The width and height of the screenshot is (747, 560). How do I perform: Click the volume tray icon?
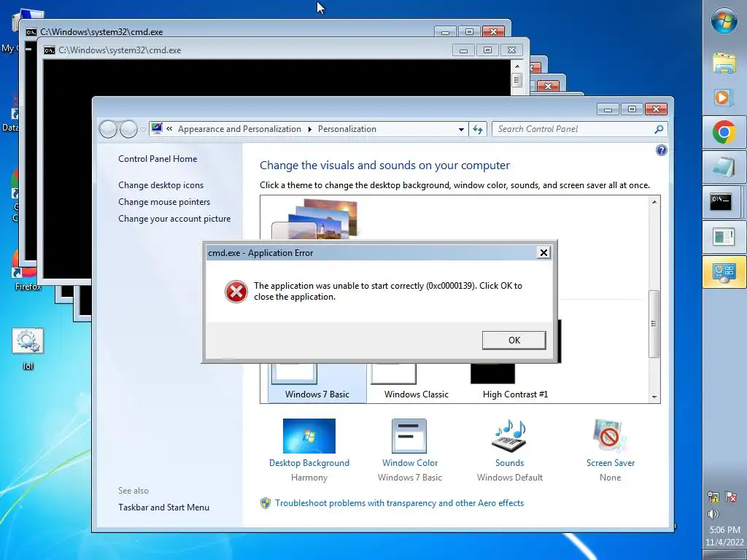(713, 513)
